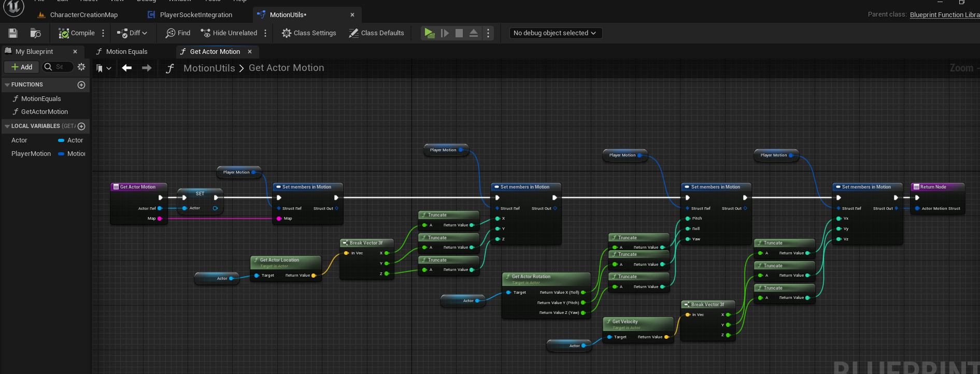Open Blueprint Function Library parent class link
980x374 pixels.
click(x=945, y=15)
